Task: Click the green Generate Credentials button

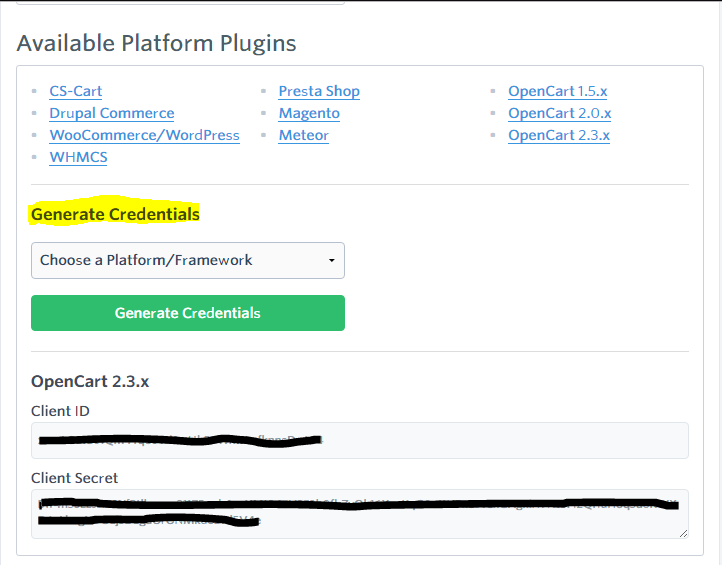Action: 188,313
